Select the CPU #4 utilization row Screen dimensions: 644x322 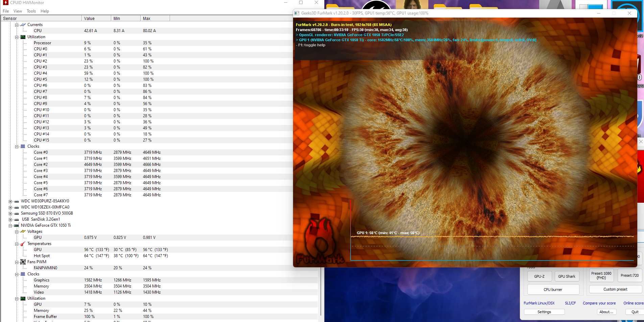coord(148,73)
